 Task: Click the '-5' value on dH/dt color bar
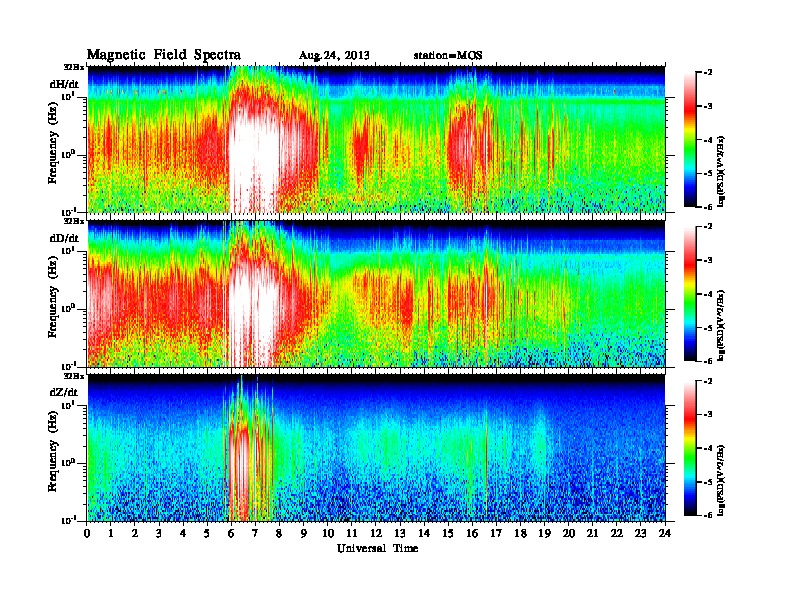[x=708, y=173]
